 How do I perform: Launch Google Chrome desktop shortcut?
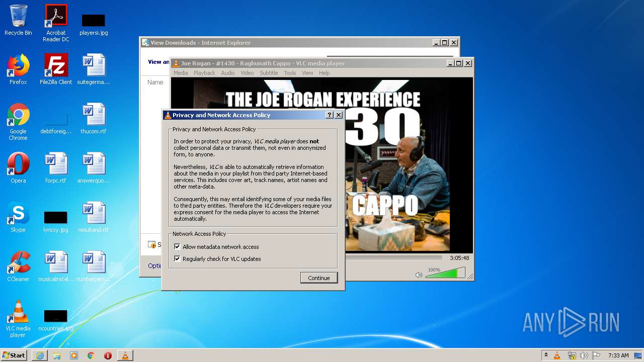(x=18, y=122)
